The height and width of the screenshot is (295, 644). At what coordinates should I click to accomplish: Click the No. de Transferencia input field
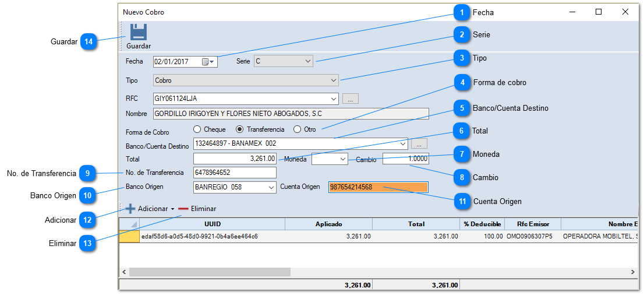235,173
